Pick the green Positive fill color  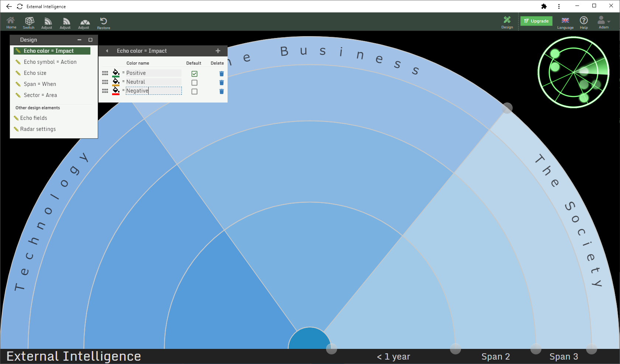coord(116,73)
